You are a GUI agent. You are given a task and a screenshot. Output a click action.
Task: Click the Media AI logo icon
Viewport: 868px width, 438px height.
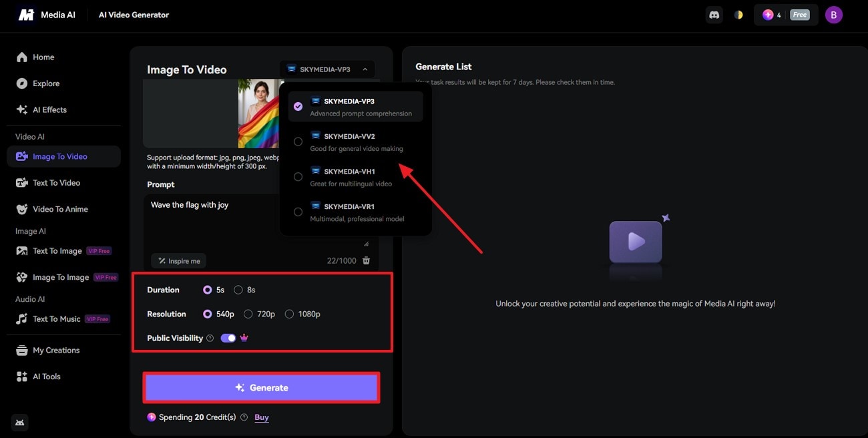coord(26,15)
